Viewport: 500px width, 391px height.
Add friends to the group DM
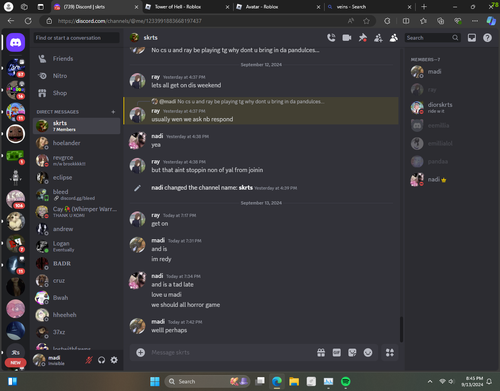click(378, 38)
